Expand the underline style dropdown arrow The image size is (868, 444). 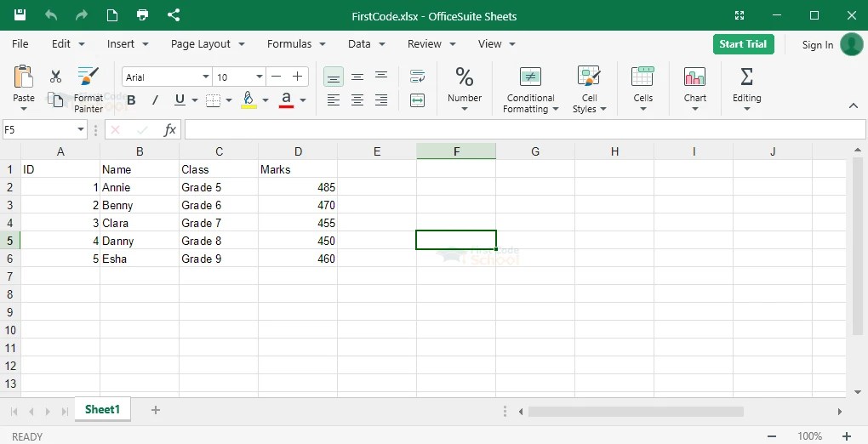195,100
